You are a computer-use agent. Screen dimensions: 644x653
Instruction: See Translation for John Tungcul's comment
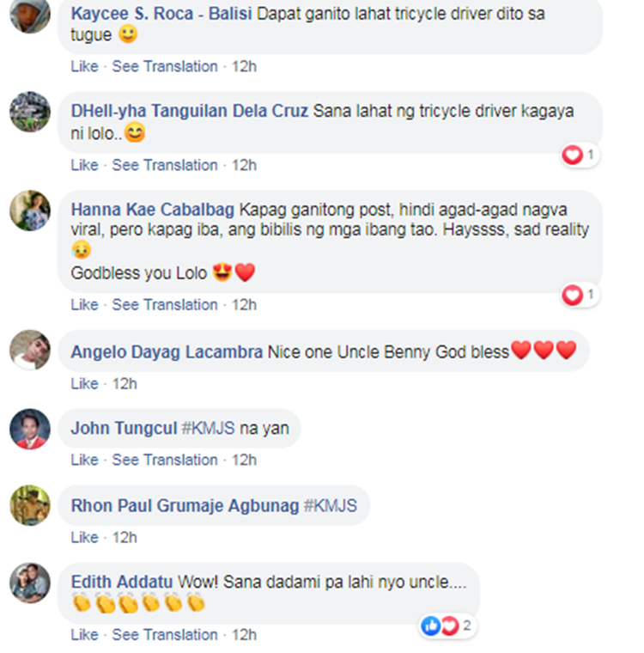165,461
